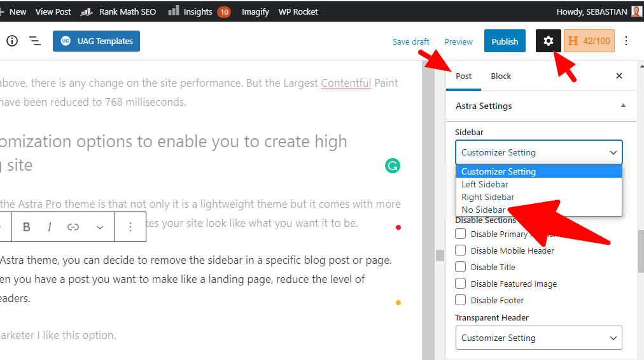The image size is (644, 360).
Task: Open the WP Rocket admin bar menu
Action: click(298, 12)
